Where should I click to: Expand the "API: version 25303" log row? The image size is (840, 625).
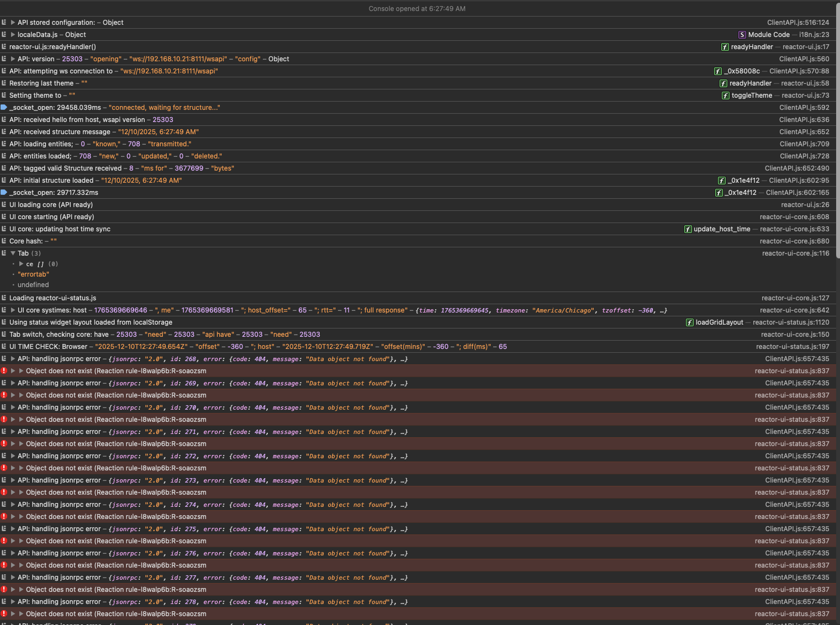[x=13, y=59]
